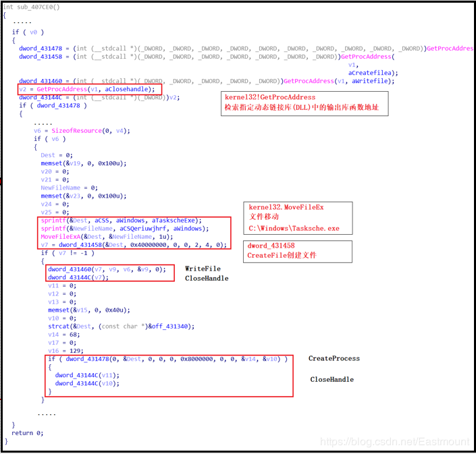Select the 'memset(&v19, 0, 0x100u);' line
476x454 pixels.
(x=84, y=163)
